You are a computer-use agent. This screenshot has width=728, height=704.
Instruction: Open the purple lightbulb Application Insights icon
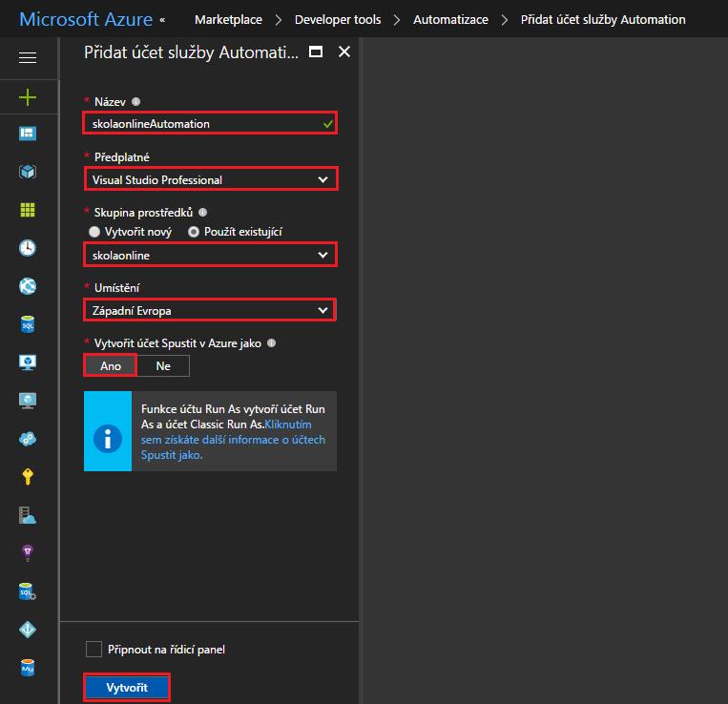coord(28,552)
